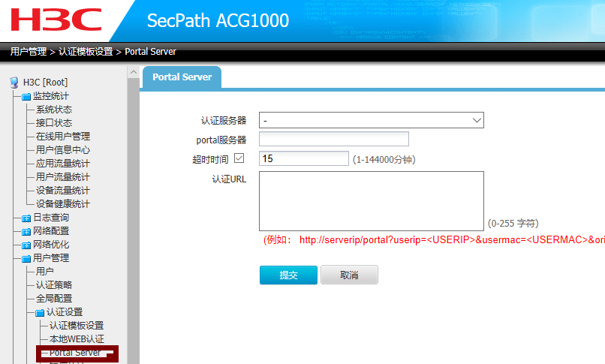Toggle the 超时时间 checkbox
605x364 pixels.
click(239, 158)
